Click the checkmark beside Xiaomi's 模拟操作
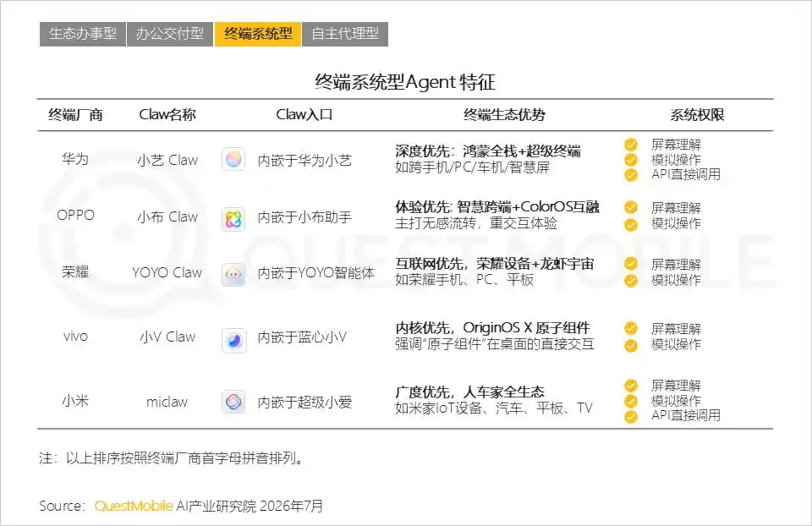Viewport: 812px width, 526px height. point(631,401)
